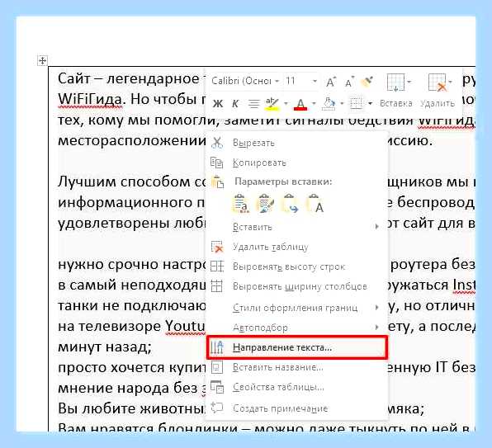Paste as text only (A) icon
This screenshot has width=492, height=448.
coord(315,204)
